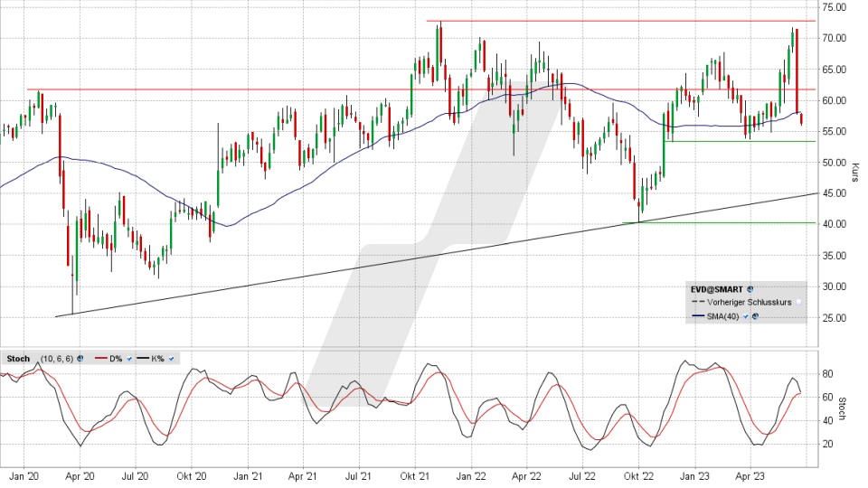Open settings icon next to EVD@SMART
This screenshot has height=488, width=868.
[750, 289]
